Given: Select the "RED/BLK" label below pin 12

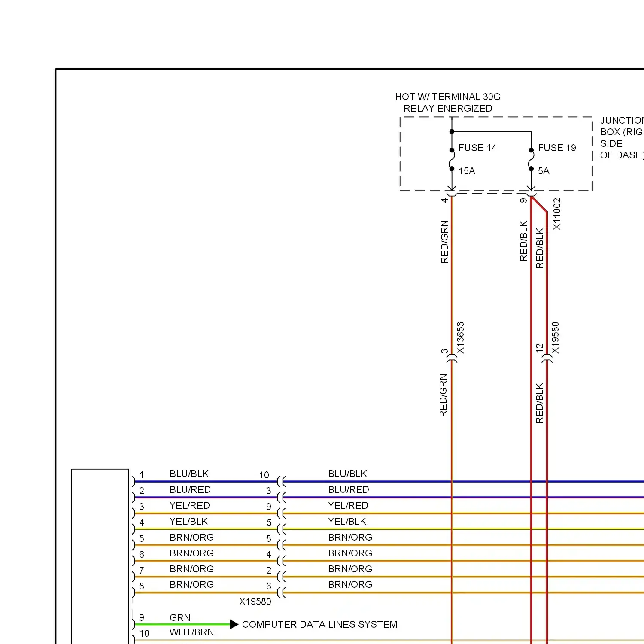Looking at the screenshot, I should (x=539, y=403).
